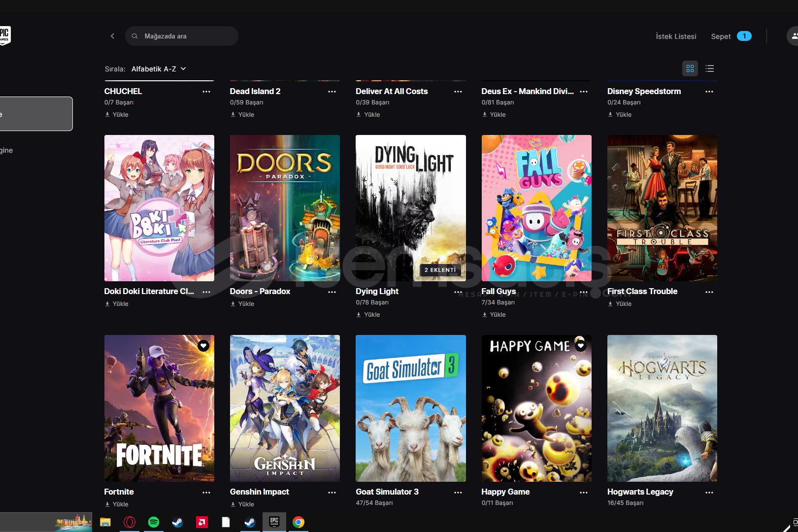Open Spotify from the taskbar

pyautogui.click(x=154, y=522)
